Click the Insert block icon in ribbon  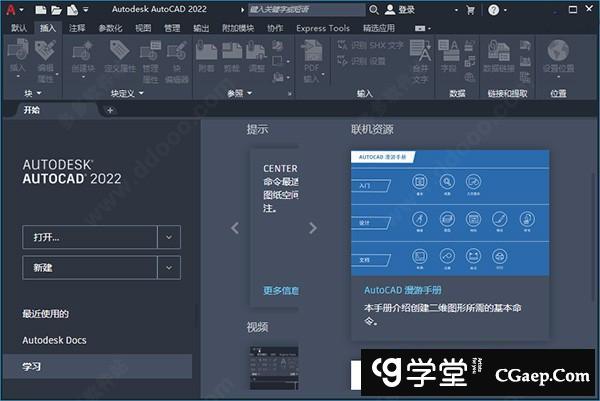point(18,53)
